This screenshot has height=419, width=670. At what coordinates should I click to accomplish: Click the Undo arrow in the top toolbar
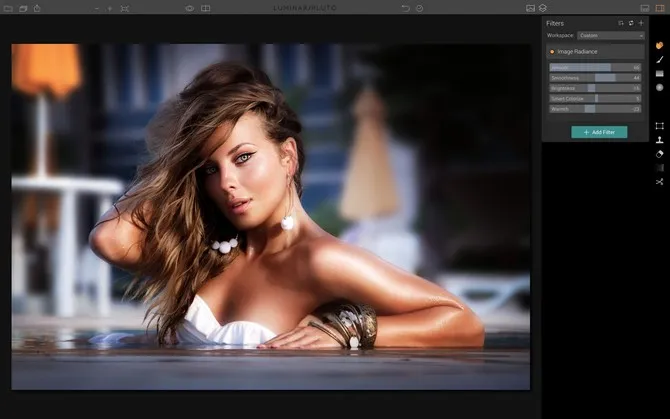(x=405, y=8)
